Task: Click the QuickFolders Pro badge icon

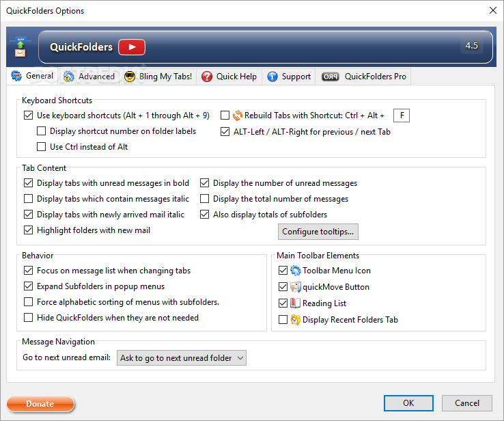Action: point(331,77)
